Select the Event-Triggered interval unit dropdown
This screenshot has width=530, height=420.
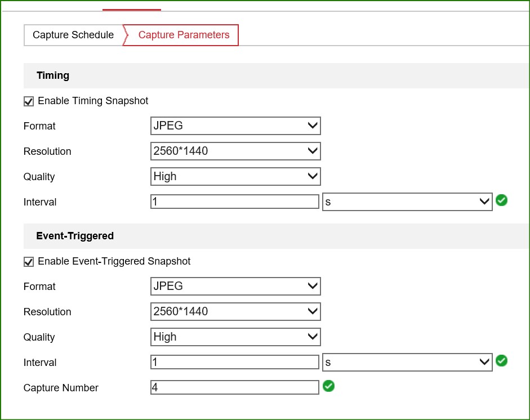tap(407, 363)
